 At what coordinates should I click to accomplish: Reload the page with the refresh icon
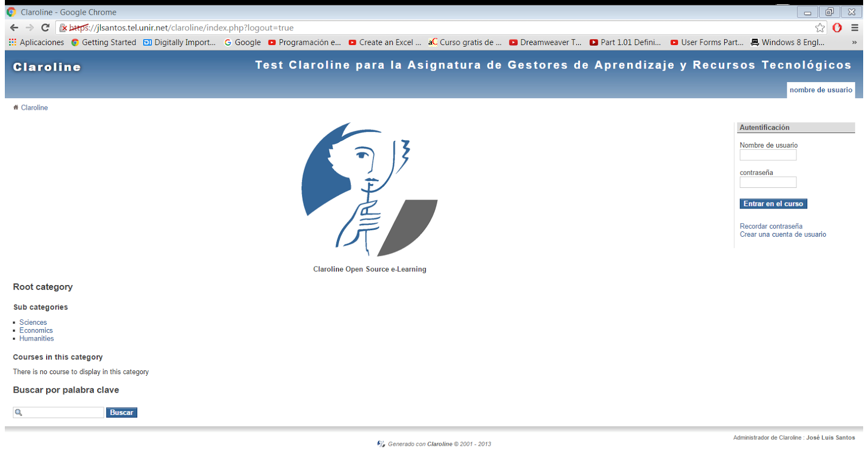pyautogui.click(x=46, y=28)
